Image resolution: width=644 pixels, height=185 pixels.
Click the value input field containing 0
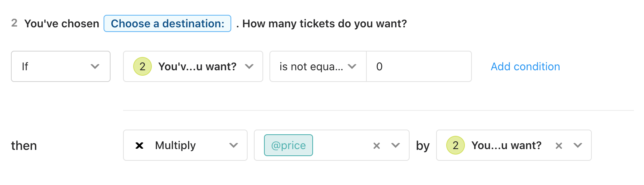(x=419, y=66)
